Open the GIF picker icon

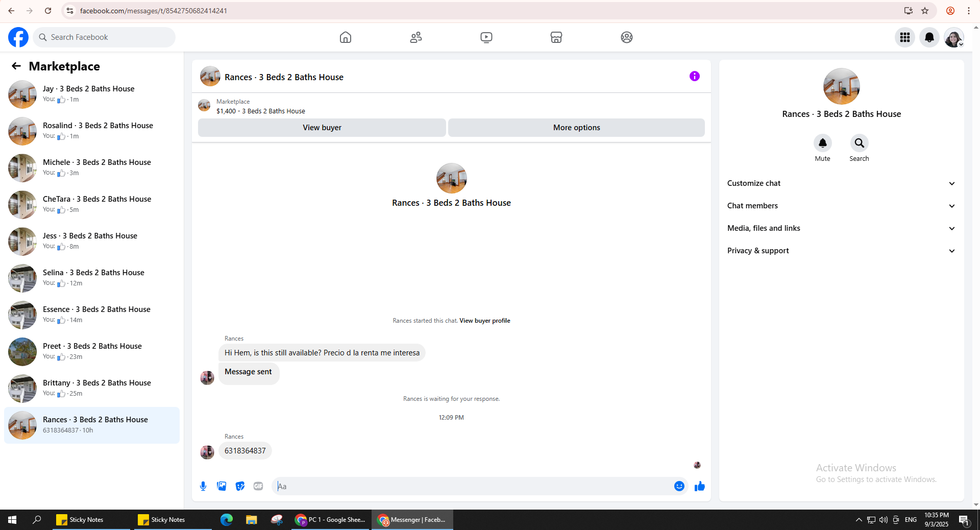pyautogui.click(x=258, y=486)
